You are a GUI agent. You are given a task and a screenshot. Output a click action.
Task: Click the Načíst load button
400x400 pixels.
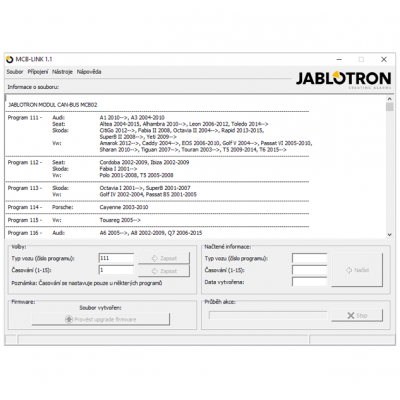[357, 270]
